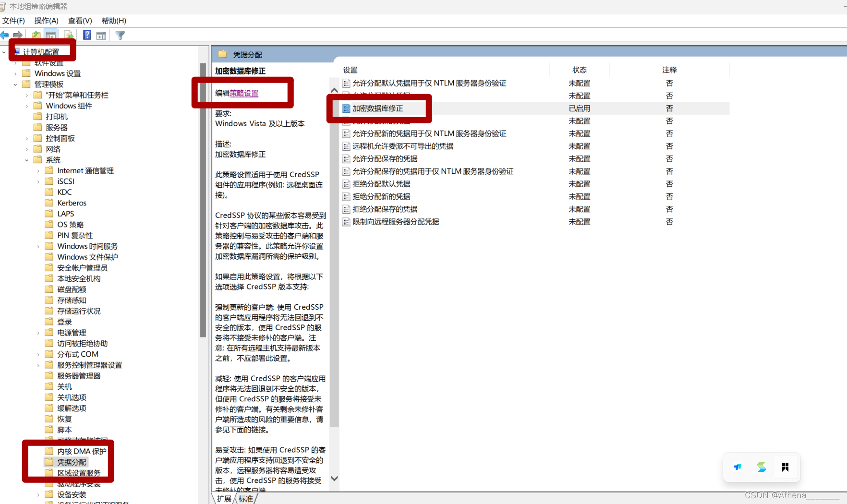Select the 区域设置服务 tree item
This screenshot has height=504, width=847.
(x=79, y=473)
